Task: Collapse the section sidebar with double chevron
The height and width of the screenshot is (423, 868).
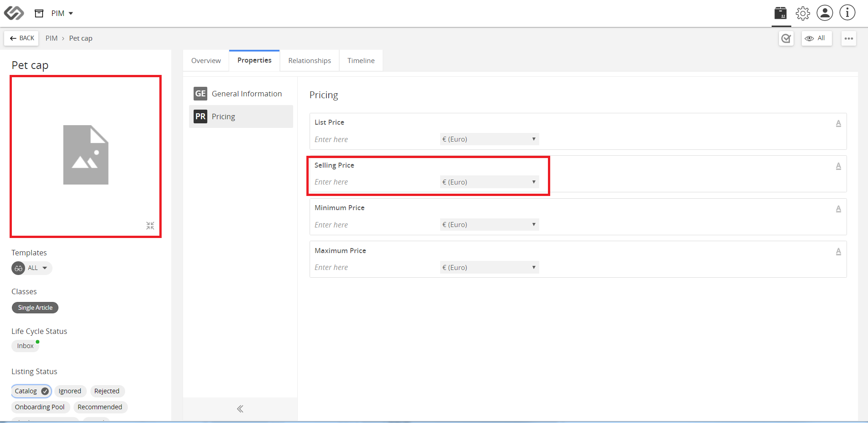Action: point(240,409)
